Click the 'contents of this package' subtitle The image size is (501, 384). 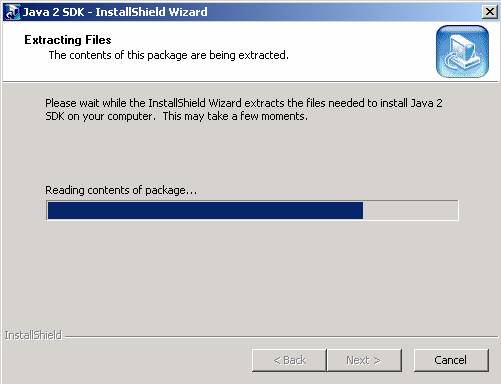pyautogui.click(x=169, y=55)
